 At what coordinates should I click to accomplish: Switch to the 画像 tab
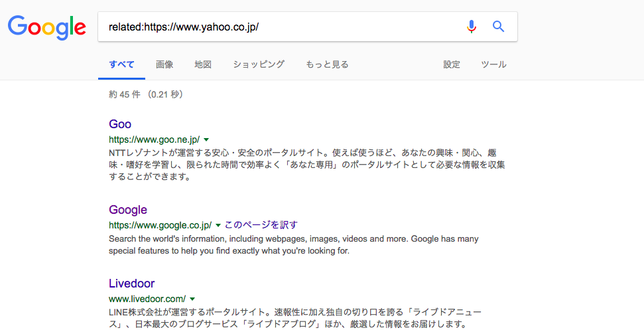pos(164,64)
